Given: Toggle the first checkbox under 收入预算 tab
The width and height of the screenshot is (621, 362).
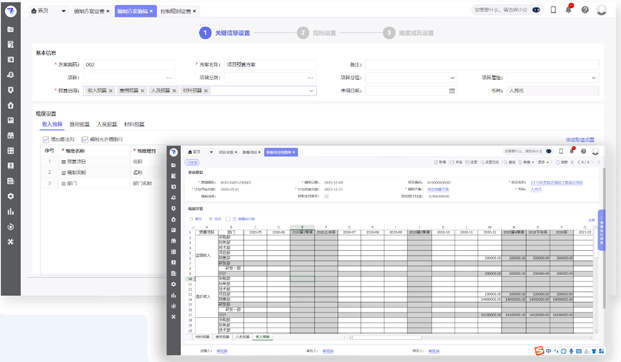Looking at the screenshot, I should click(46, 139).
